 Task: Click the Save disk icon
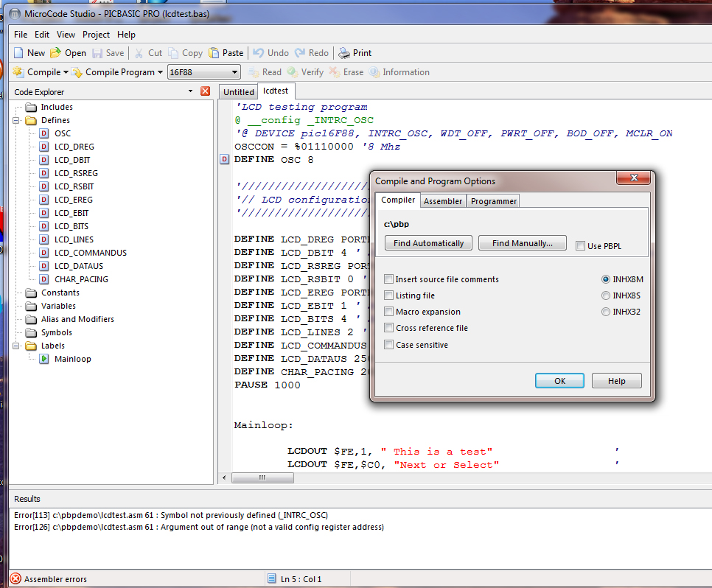click(97, 53)
